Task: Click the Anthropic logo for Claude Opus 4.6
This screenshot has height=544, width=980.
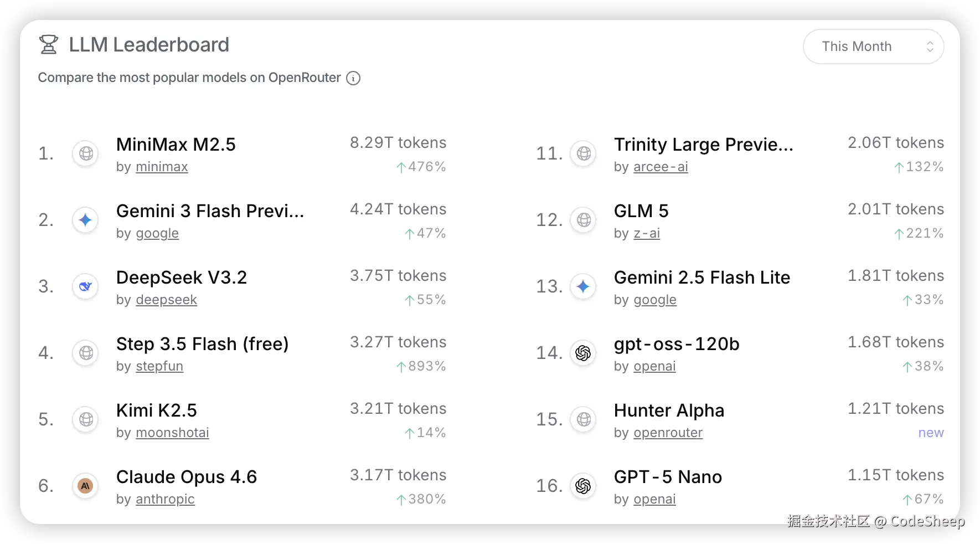Action: pos(85,486)
